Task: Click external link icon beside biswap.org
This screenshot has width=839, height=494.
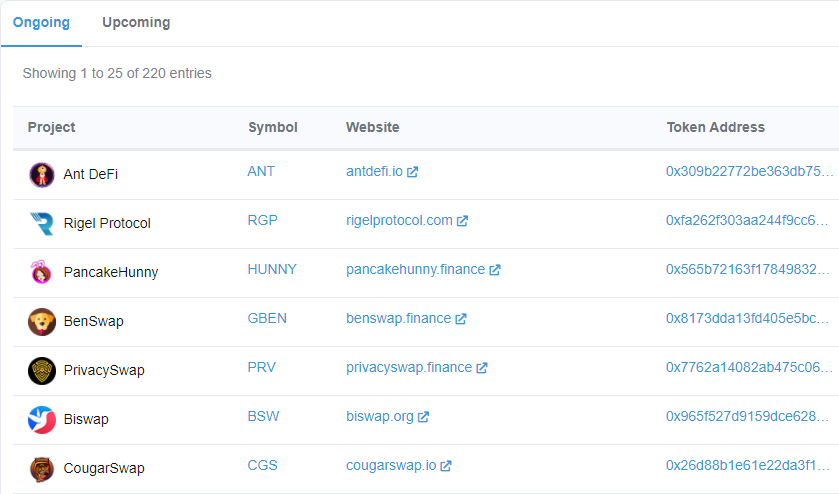Action: tap(423, 417)
